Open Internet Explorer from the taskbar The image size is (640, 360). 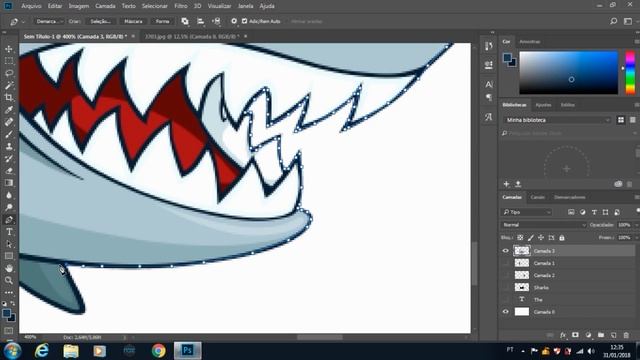[x=42, y=351]
